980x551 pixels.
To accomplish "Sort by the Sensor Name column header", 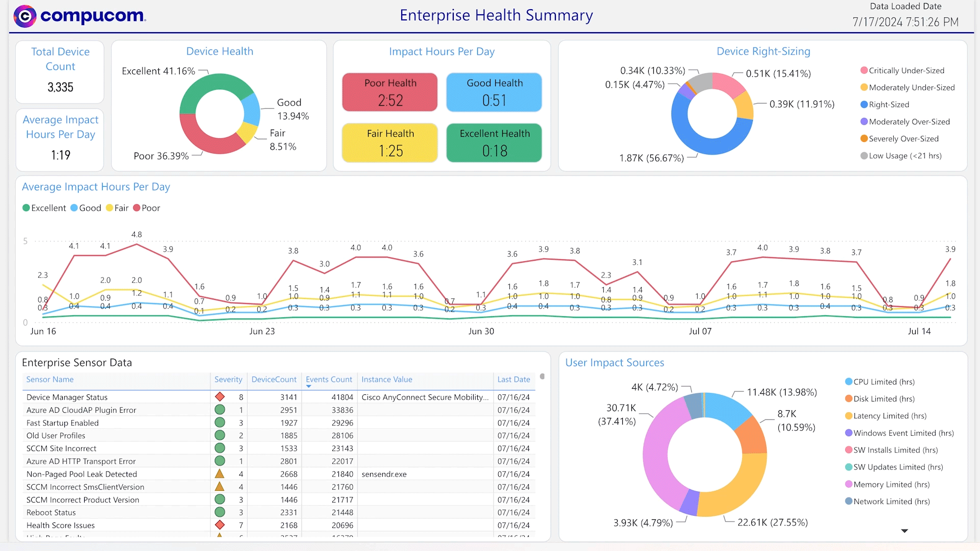I will tap(50, 380).
